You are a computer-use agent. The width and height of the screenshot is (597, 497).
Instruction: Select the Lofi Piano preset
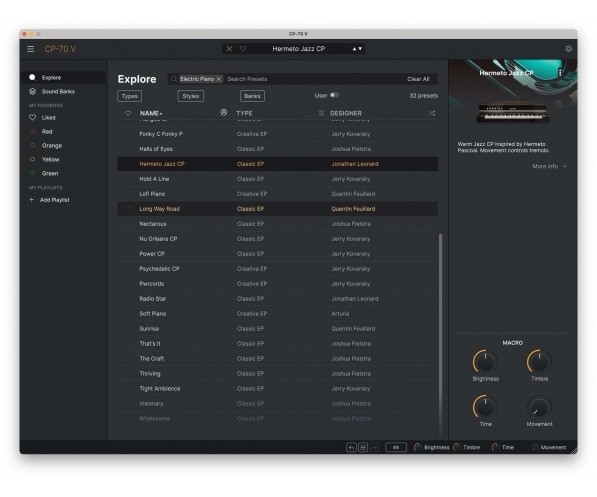point(278,194)
